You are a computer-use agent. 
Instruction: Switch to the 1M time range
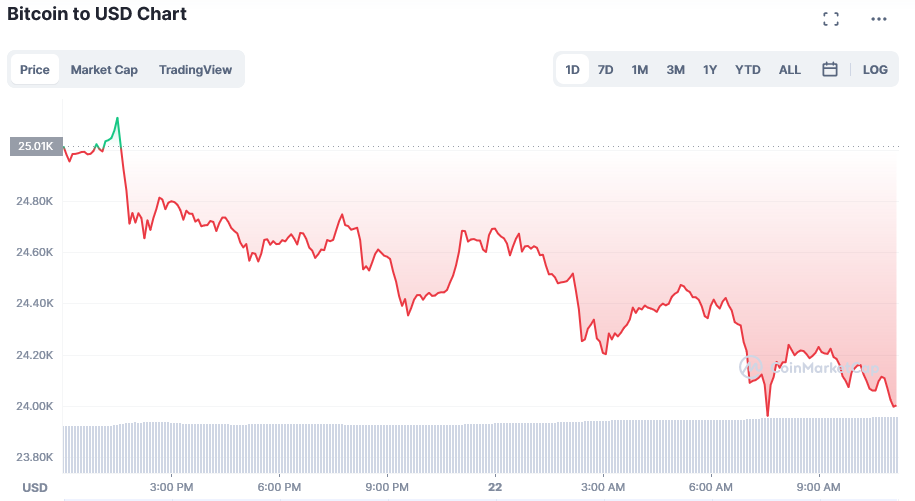[640, 69]
